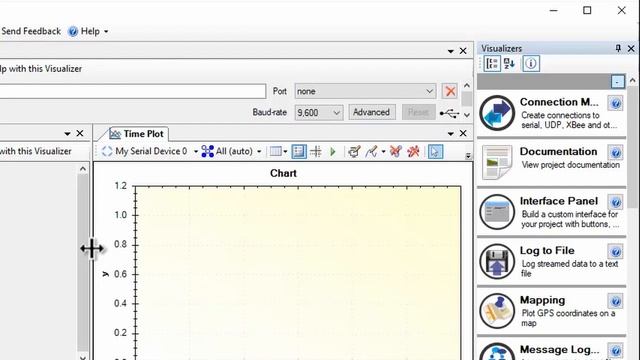Show help for Interface Panel
Screen dimensions: 640x360
tap(616, 202)
